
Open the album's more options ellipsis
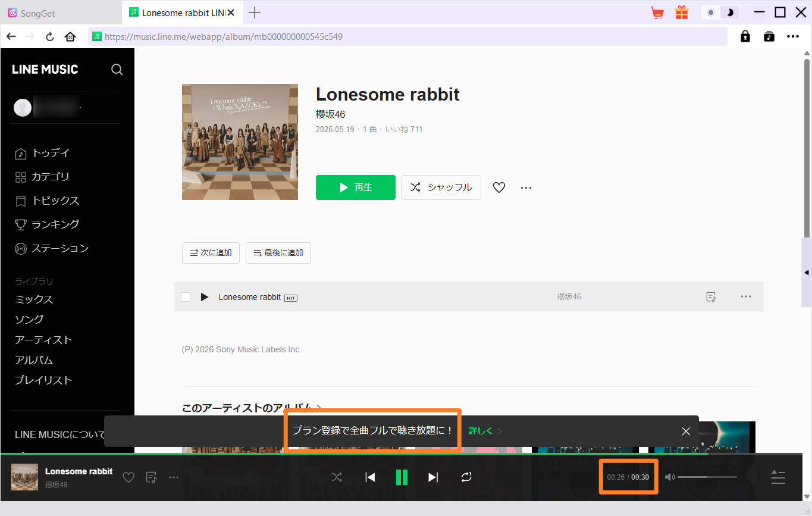click(x=526, y=187)
